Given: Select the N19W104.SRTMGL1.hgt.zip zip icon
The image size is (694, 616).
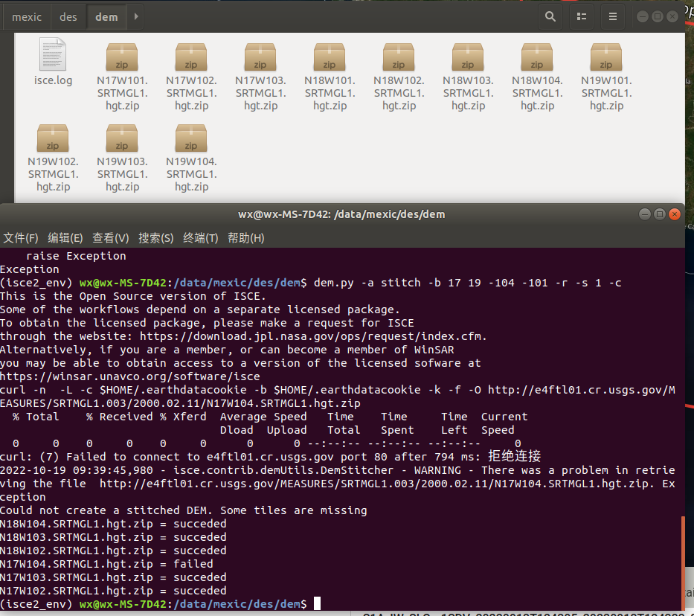Looking at the screenshot, I should coord(190,138).
